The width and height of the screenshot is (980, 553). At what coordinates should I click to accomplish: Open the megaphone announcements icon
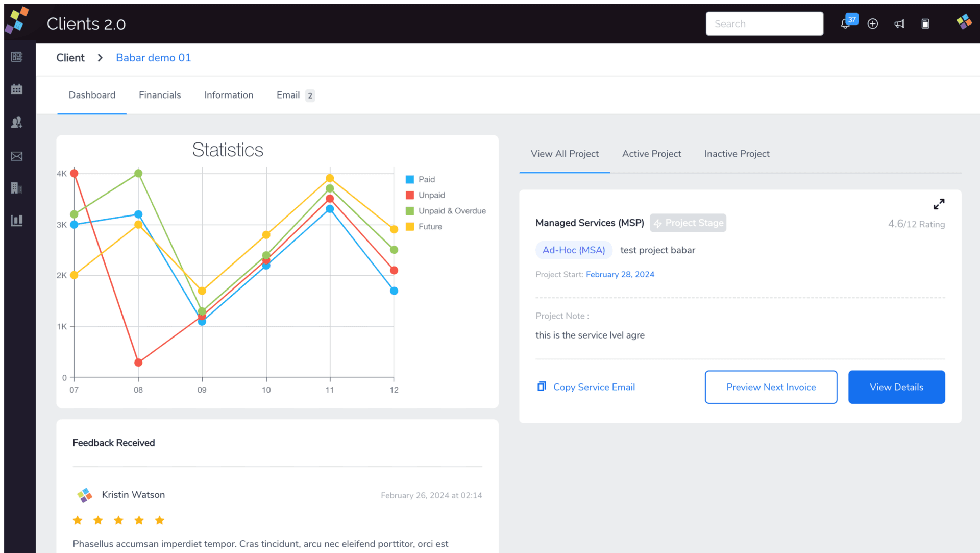tap(899, 23)
